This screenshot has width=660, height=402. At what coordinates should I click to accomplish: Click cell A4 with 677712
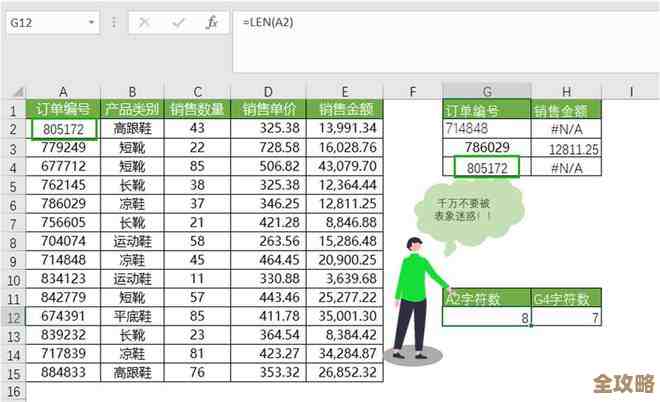pyautogui.click(x=63, y=166)
